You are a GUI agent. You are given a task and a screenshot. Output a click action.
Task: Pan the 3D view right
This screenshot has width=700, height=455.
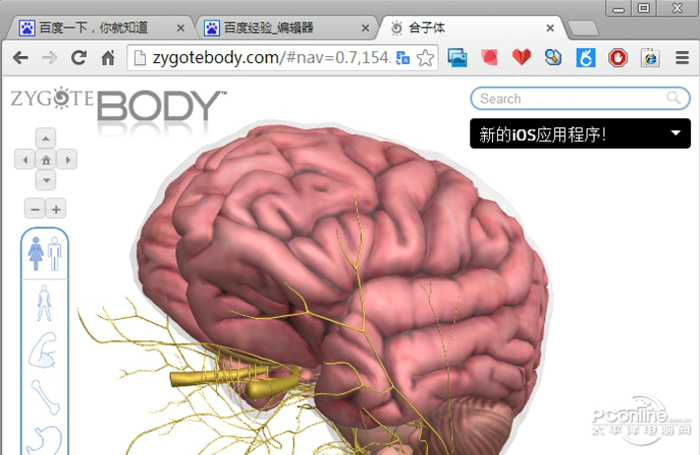[67, 159]
